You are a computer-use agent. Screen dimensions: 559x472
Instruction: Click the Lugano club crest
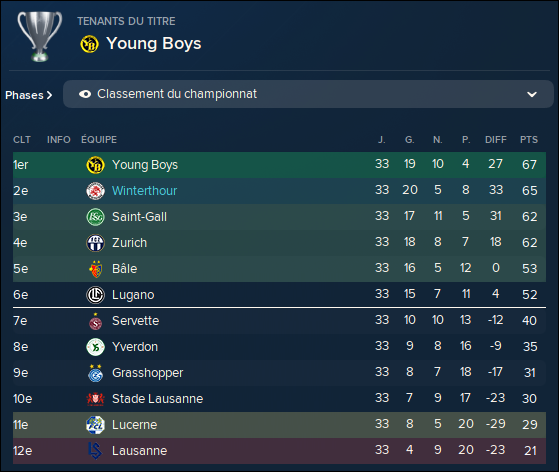tap(95, 295)
